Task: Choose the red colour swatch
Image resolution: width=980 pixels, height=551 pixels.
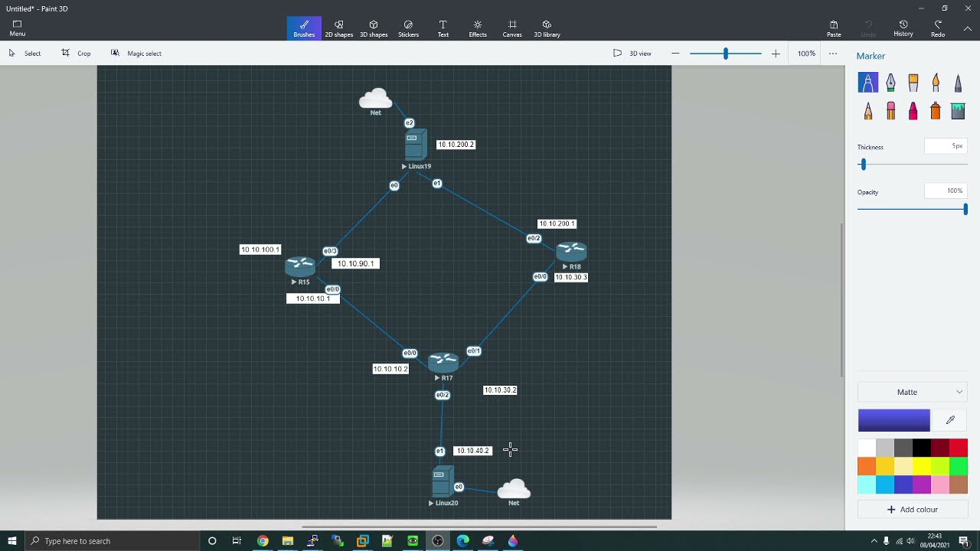Action: pyautogui.click(x=959, y=448)
